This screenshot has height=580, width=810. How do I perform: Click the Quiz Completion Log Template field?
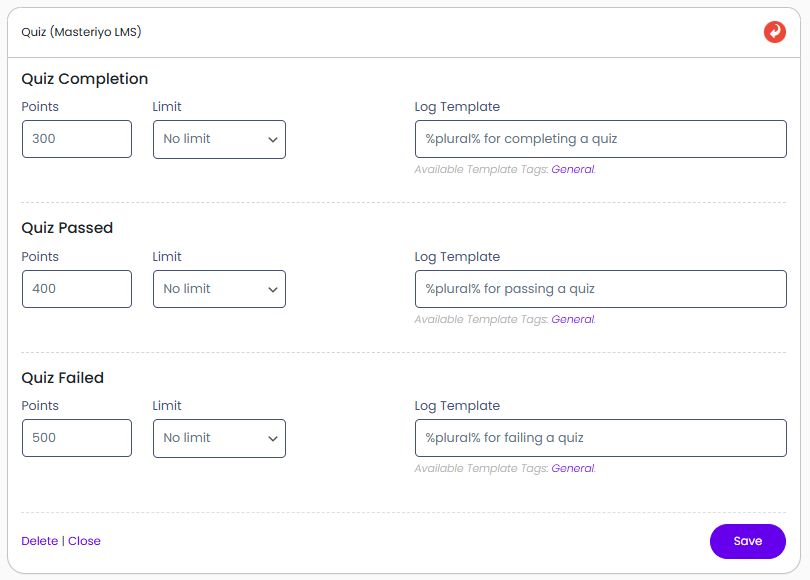click(x=600, y=139)
